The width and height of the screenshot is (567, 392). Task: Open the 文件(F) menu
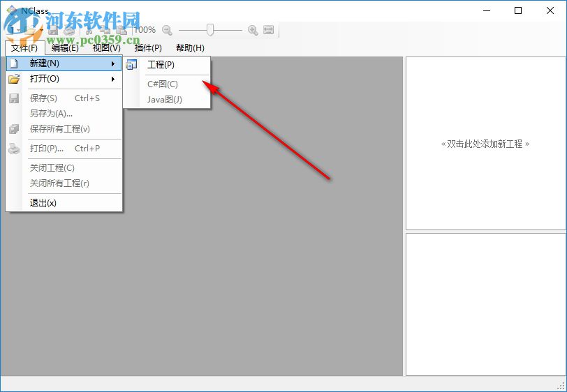24,47
